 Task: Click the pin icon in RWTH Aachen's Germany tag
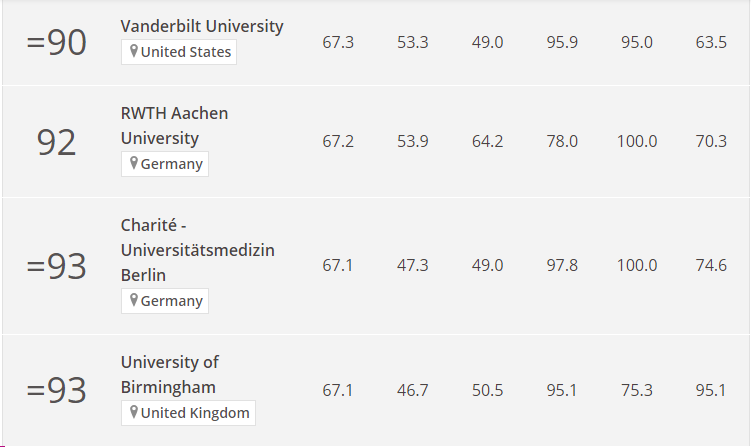pos(134,163)
